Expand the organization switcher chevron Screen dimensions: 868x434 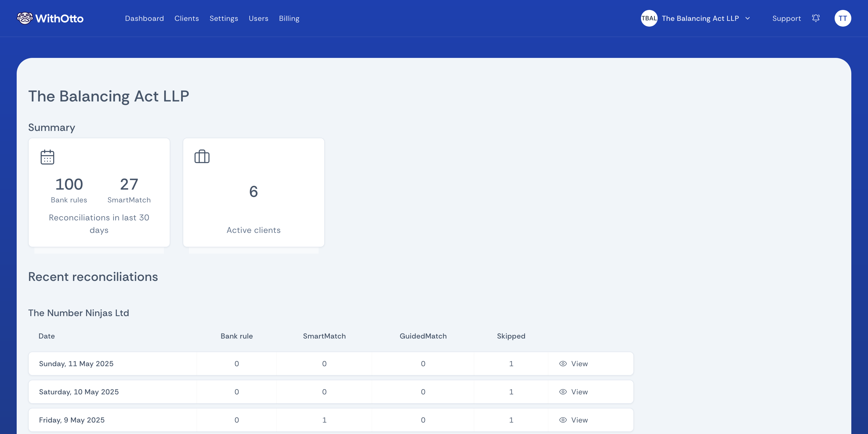tap(748, 18)
